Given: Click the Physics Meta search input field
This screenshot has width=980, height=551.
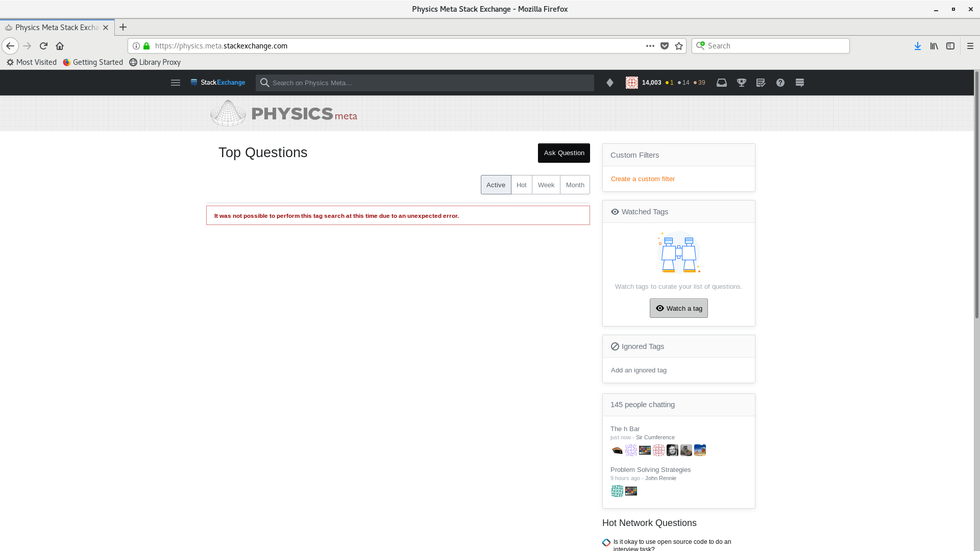Looking at the screenshot, I should click(x=425, y=82).
